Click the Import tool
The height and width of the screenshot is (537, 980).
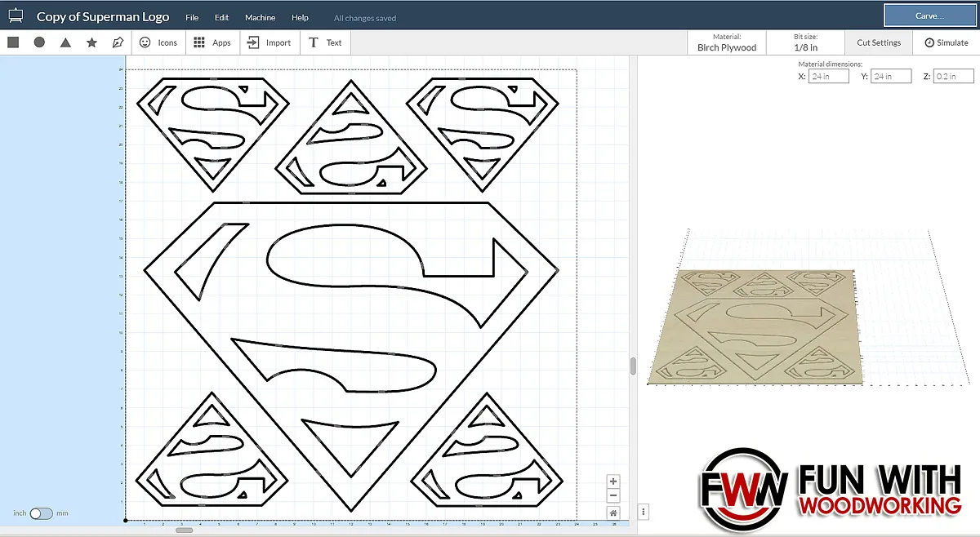pyautogui.click(x=269, y=42)
